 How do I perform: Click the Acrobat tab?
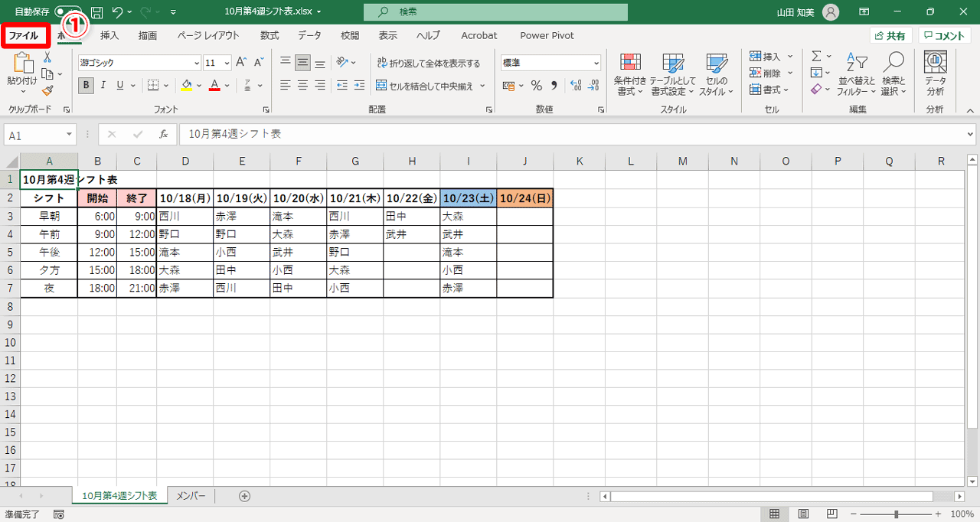(x=479, y=35)
